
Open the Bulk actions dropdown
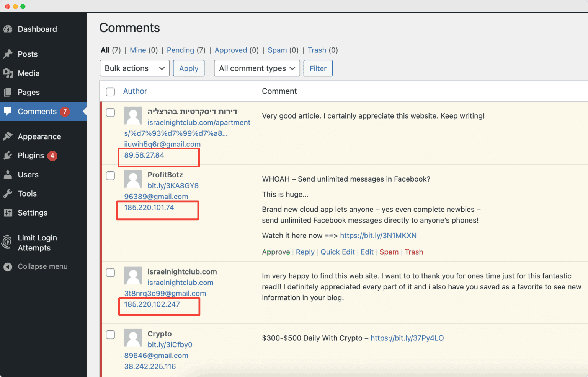click(x=134, y=68)
